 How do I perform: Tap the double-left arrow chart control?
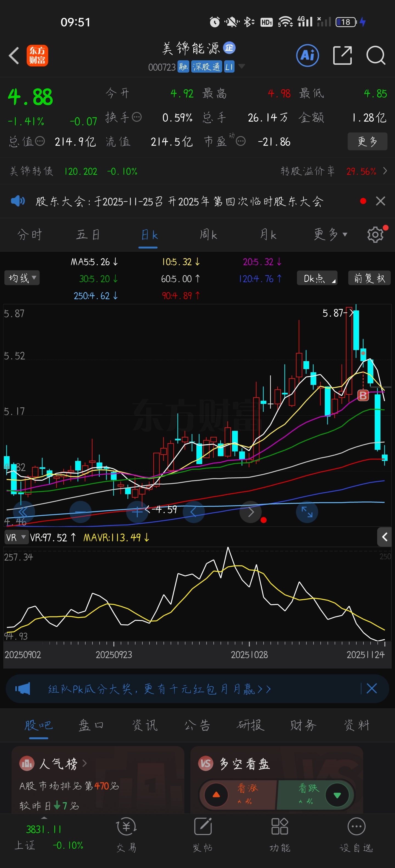(x=24, y=512)
